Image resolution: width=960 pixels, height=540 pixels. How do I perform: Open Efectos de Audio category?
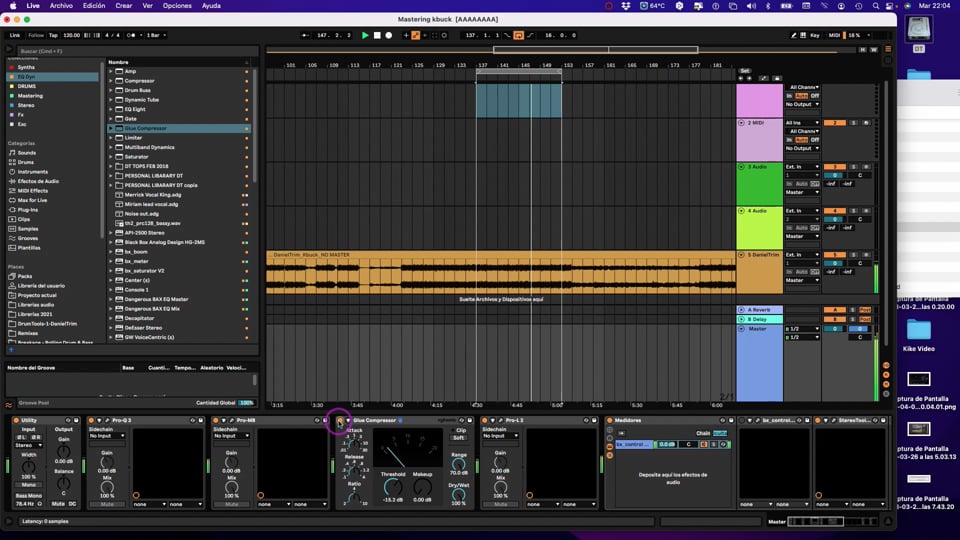click(38, 181)
